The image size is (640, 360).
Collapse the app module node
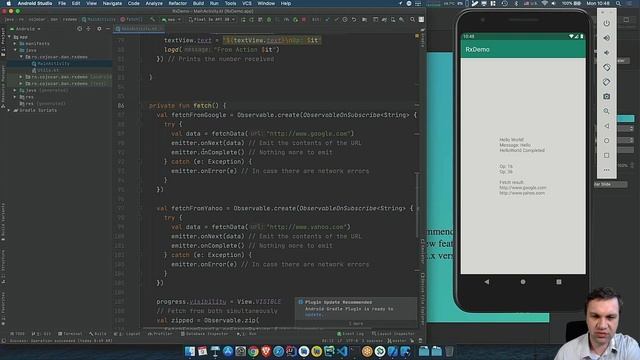[9, 37]
